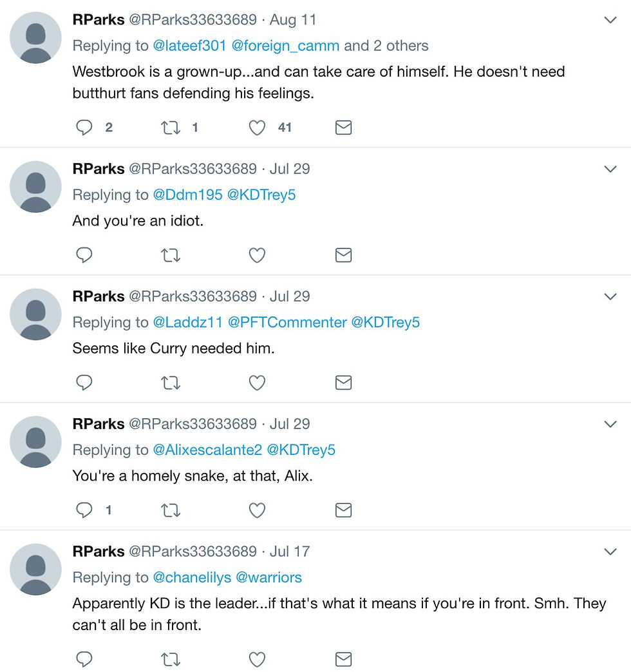Like the "And you're an idiot" tweet

[x=257, y=256]
